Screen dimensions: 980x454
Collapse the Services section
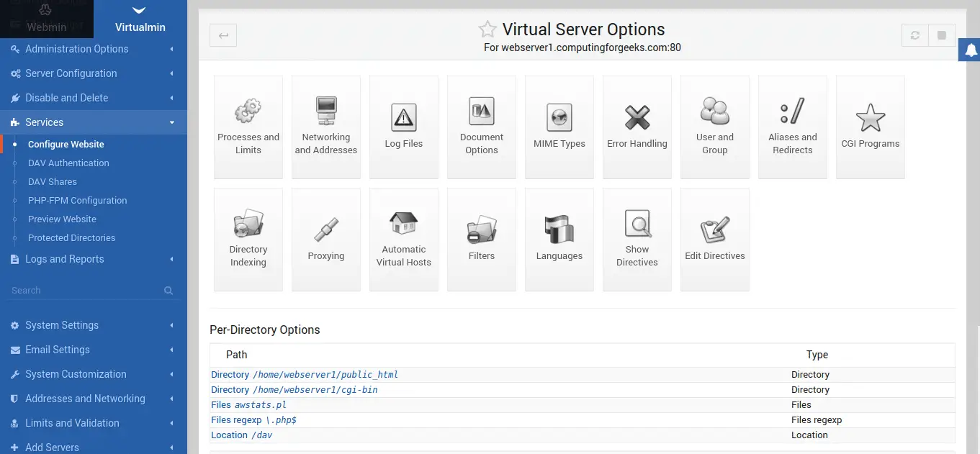click(94, 122)
